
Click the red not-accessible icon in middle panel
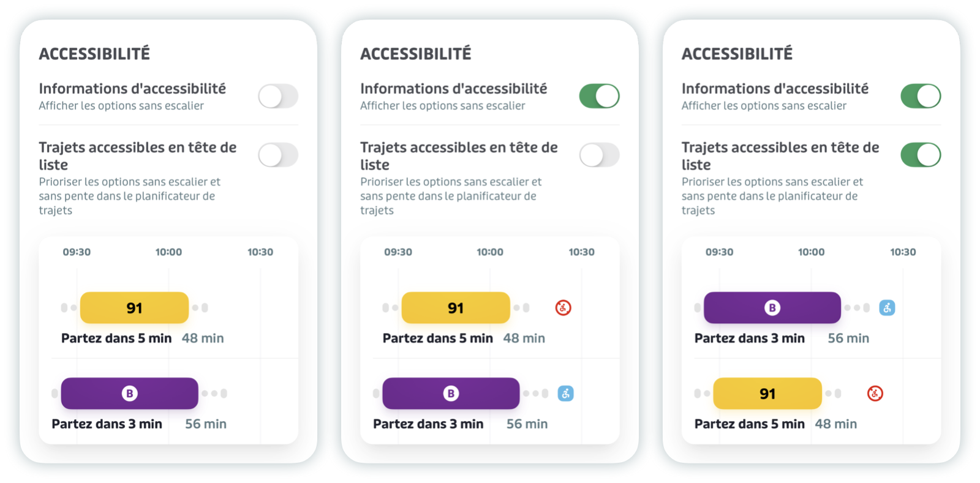point(563,307)
